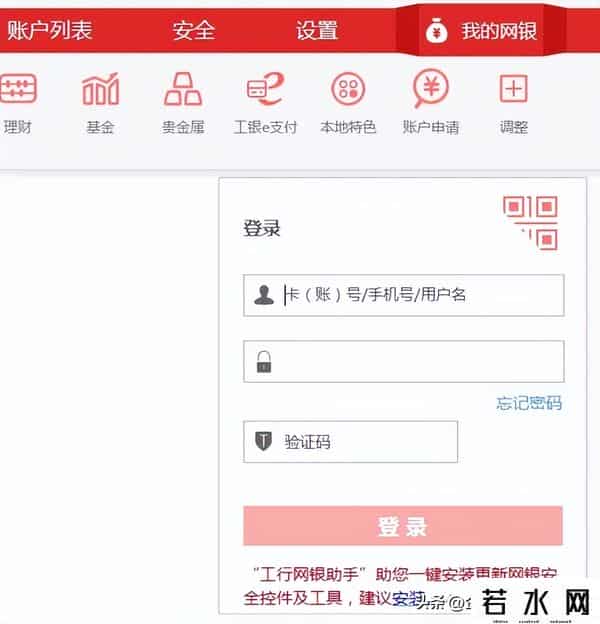Image resolution: width=600 pixels, height=624 pixels.
Task: Open the 设置 menu
Action: (x=317, y=30)
